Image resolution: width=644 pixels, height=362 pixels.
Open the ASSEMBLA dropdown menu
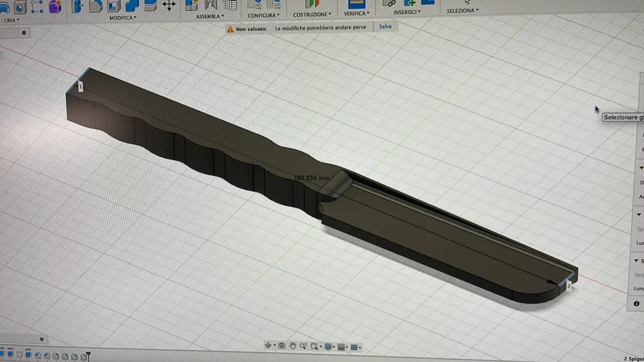210,16
